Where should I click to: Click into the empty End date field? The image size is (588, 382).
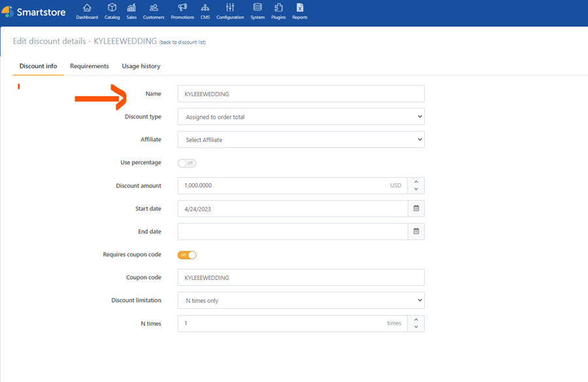coord(293,232)
